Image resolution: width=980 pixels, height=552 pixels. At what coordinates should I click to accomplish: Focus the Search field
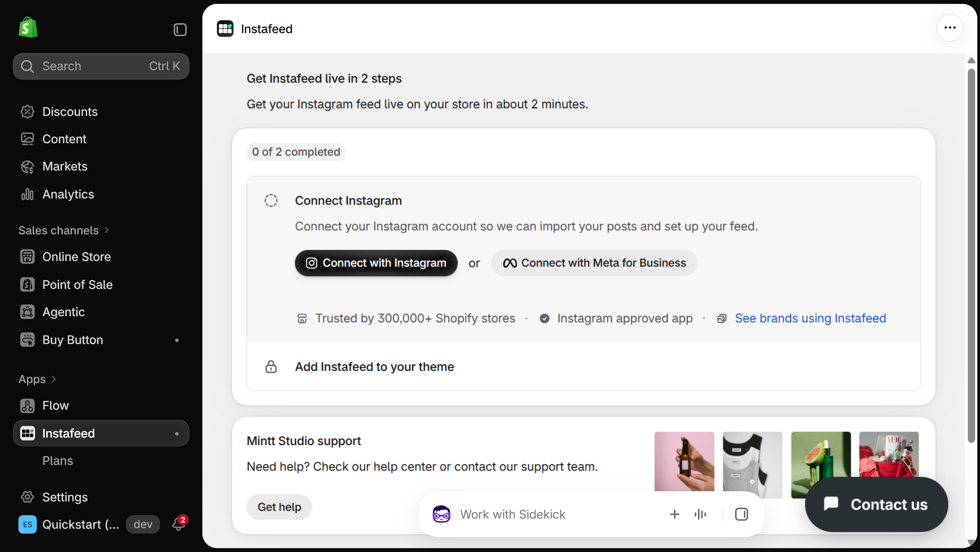101,66
